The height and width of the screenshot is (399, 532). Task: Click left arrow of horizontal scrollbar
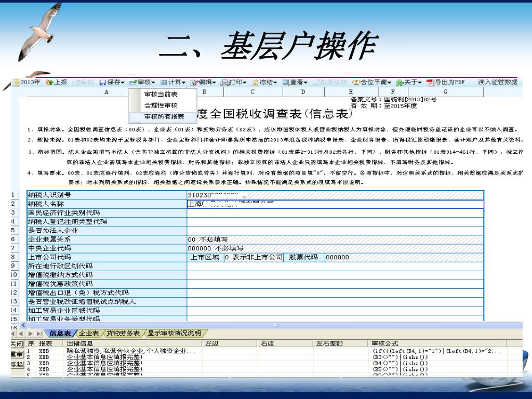(x=23, y=325)
